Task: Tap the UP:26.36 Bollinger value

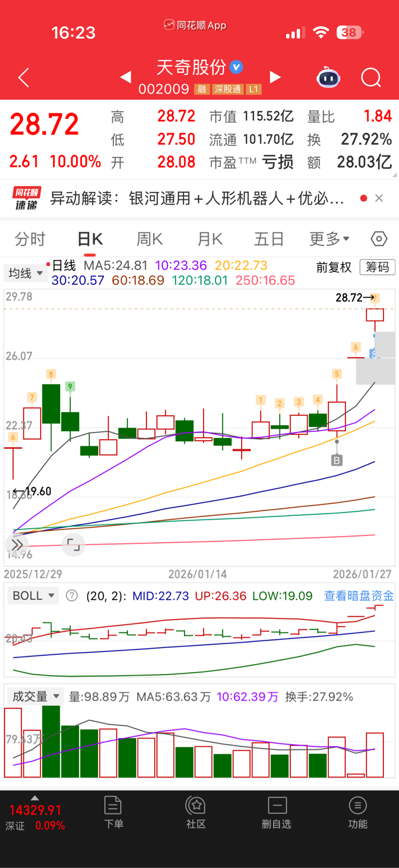Action: click(220, 596)
